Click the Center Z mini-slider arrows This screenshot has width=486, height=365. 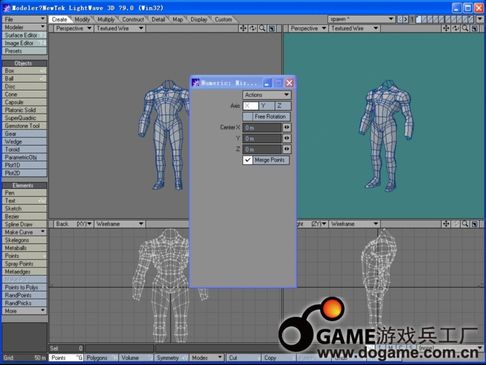point(287,149)
